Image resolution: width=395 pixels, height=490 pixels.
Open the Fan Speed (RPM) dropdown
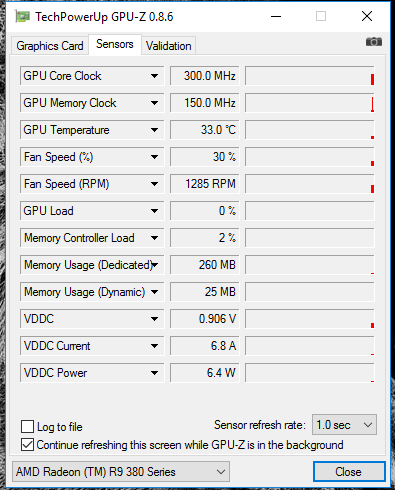154,184
